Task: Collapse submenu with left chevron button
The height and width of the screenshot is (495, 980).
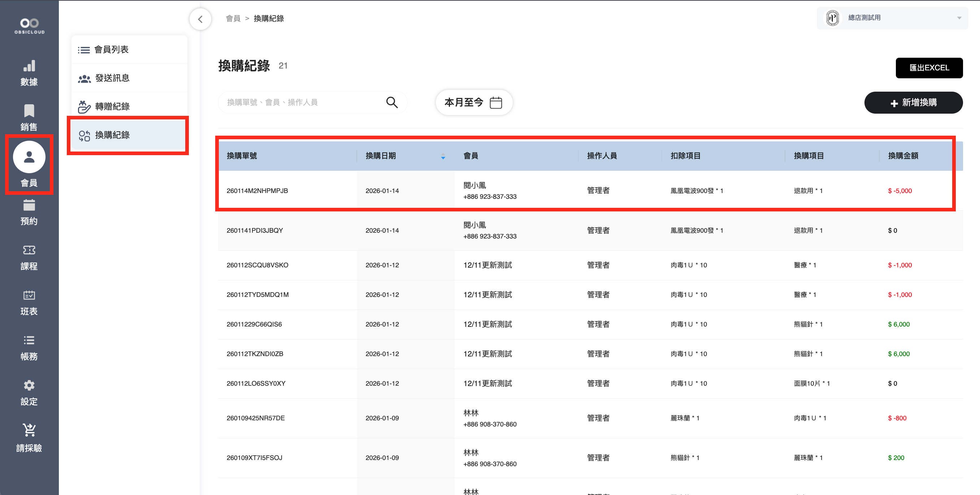Action: tap(200, 19)
